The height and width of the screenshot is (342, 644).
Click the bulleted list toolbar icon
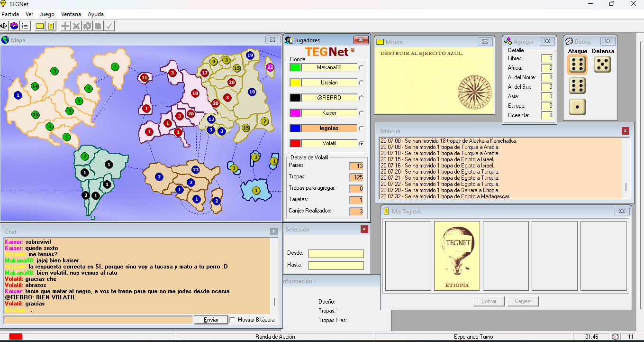25,26
